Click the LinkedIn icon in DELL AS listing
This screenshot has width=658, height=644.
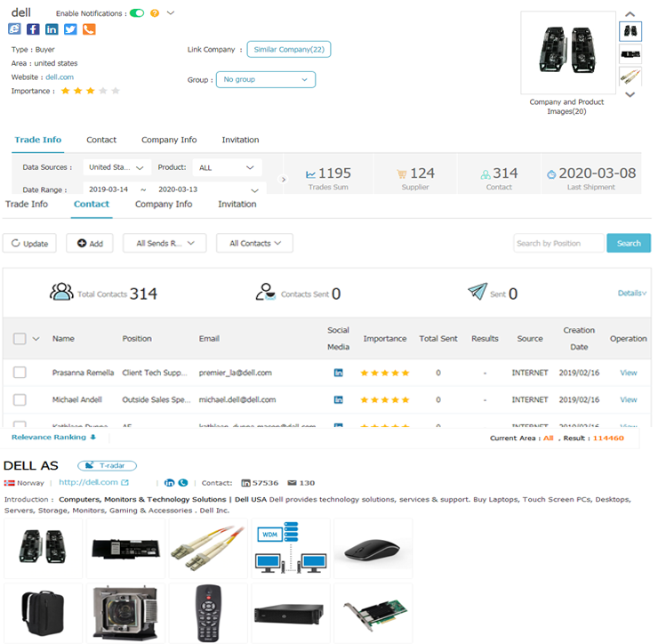click(x=169, y=483)
